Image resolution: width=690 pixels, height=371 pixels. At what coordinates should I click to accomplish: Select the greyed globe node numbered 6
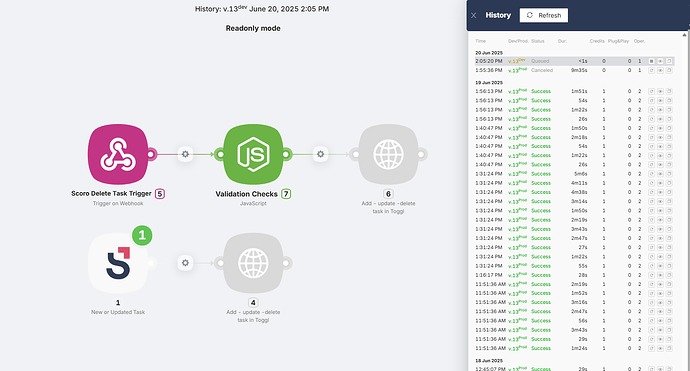coord(388,154)
